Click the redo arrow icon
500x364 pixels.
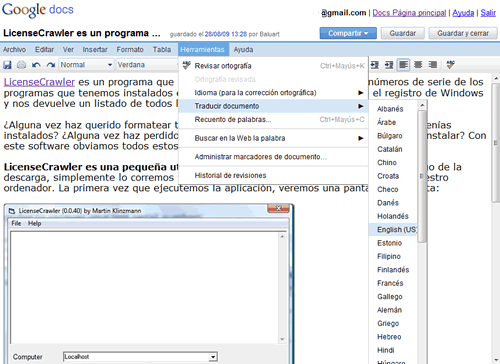click(x=51, y=65)
